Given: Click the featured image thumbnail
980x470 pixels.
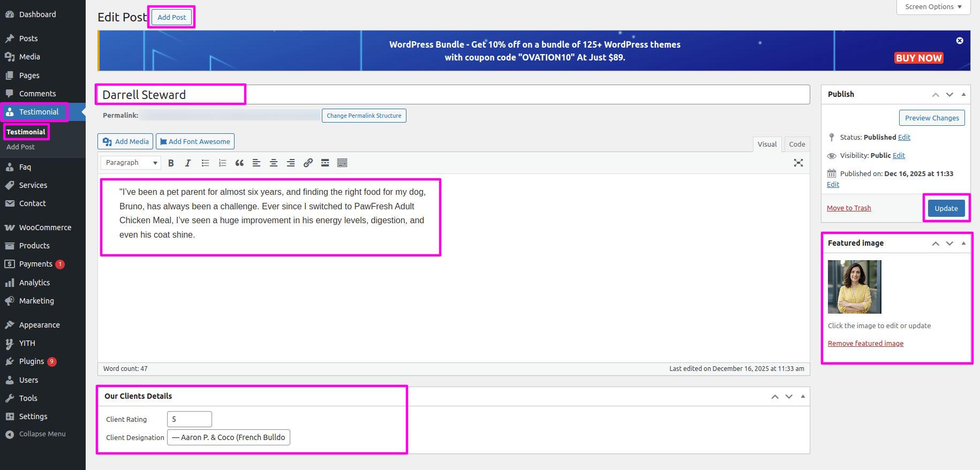Looking at the screenshot, I should tap(854, 287).
